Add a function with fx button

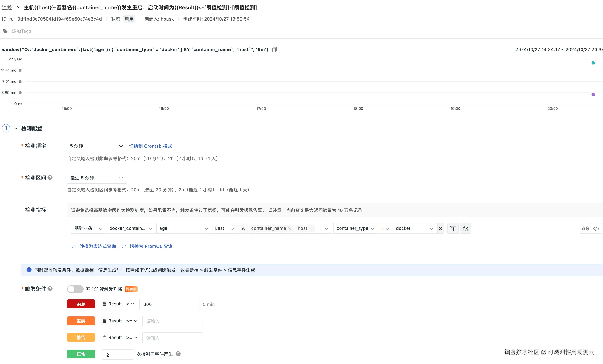pos(465,228)
